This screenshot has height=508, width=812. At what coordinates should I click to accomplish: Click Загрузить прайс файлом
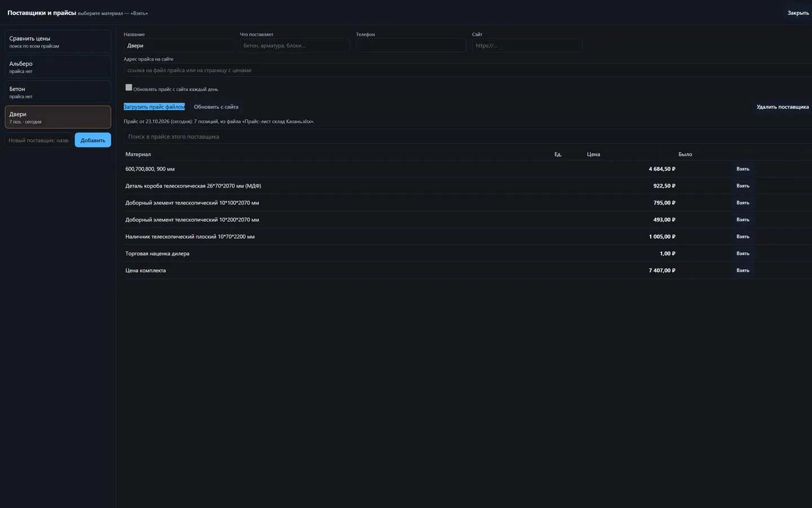[155, 107]
